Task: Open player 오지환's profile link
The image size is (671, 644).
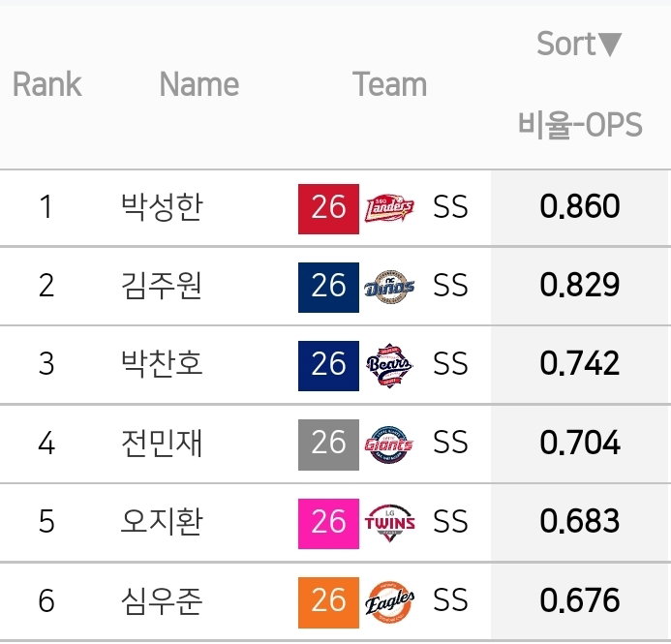Action: [162, 521]
